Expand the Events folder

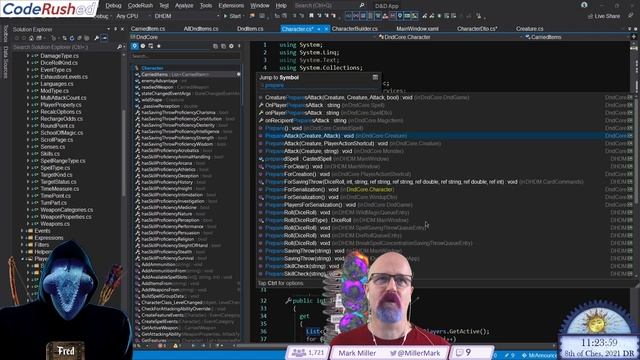(x=22, y=231)
